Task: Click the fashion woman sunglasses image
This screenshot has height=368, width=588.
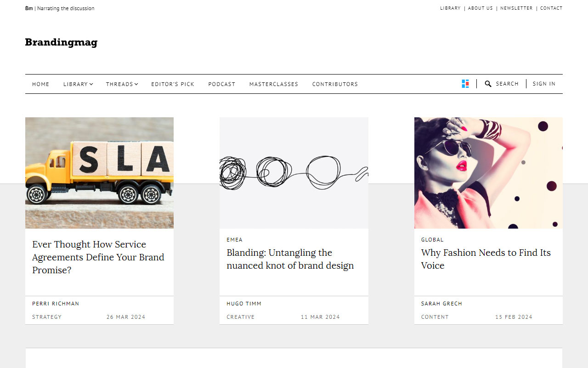Action: [x=488, y=172]
